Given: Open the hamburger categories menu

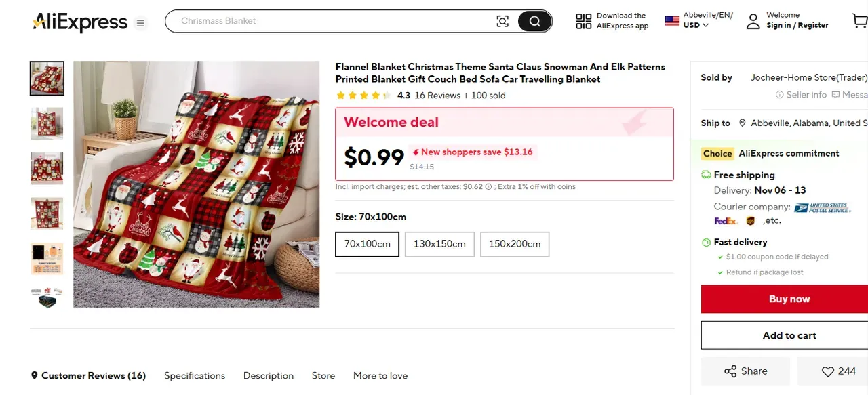Looking at the screenshot, I should (140, 23).
